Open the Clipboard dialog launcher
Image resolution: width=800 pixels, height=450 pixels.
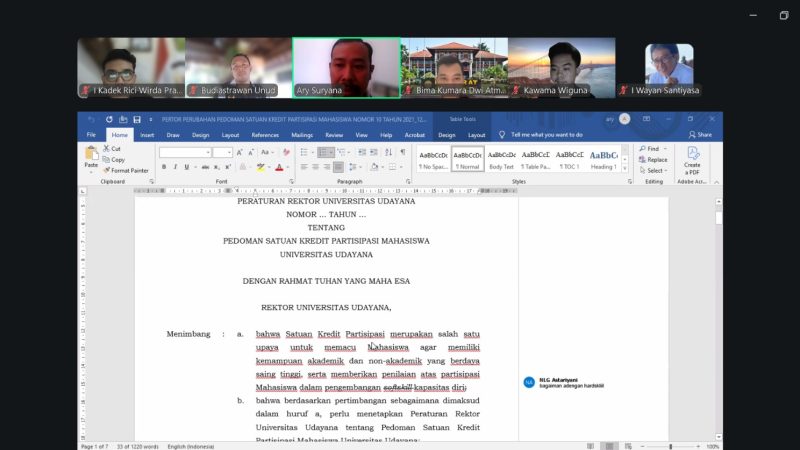[x=152, y=182]
